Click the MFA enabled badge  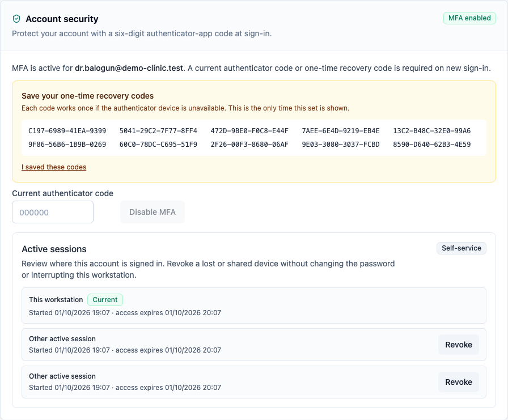(x=469, y=18)
